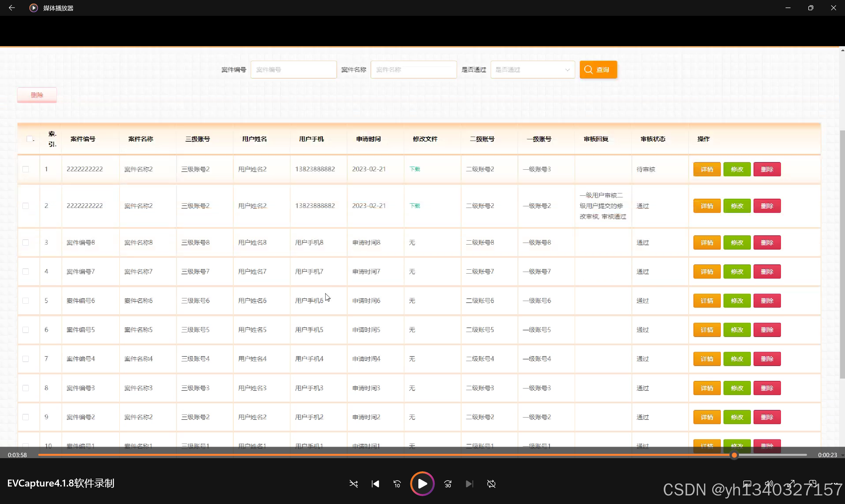Click 删除 for the 案件编号4 row

pyautogui.click(x=767, y=359)
